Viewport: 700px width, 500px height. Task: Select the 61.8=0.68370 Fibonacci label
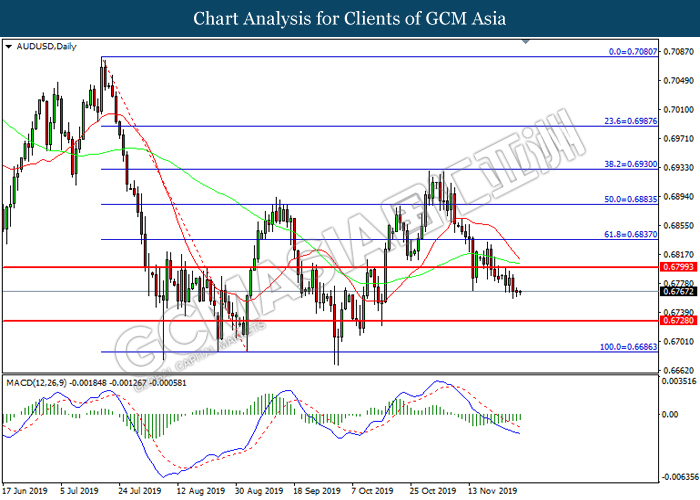(631, 234)
